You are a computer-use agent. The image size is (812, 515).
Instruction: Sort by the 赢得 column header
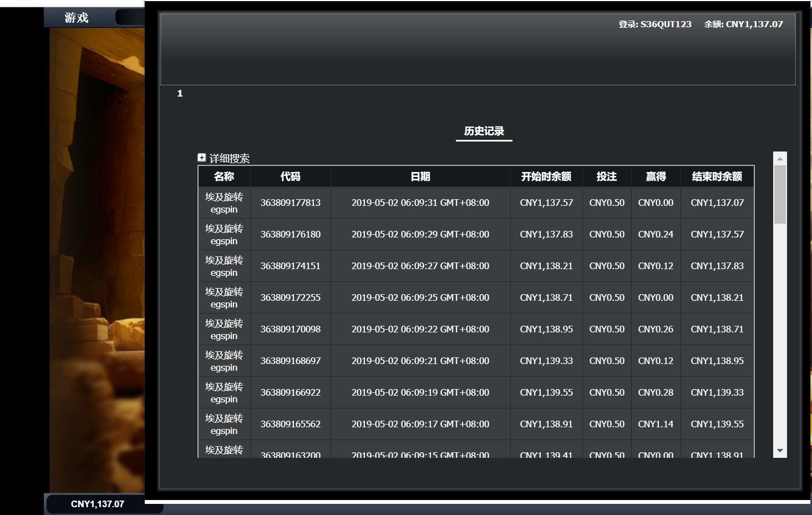coord(656,176)
